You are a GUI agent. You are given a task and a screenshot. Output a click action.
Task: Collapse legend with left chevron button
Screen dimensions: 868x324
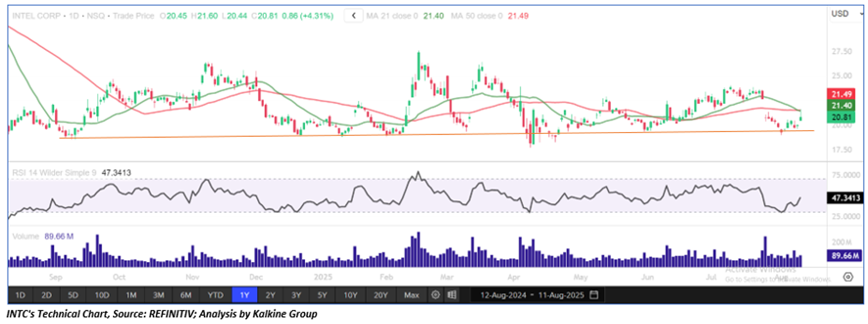click(x=354, y=15)
